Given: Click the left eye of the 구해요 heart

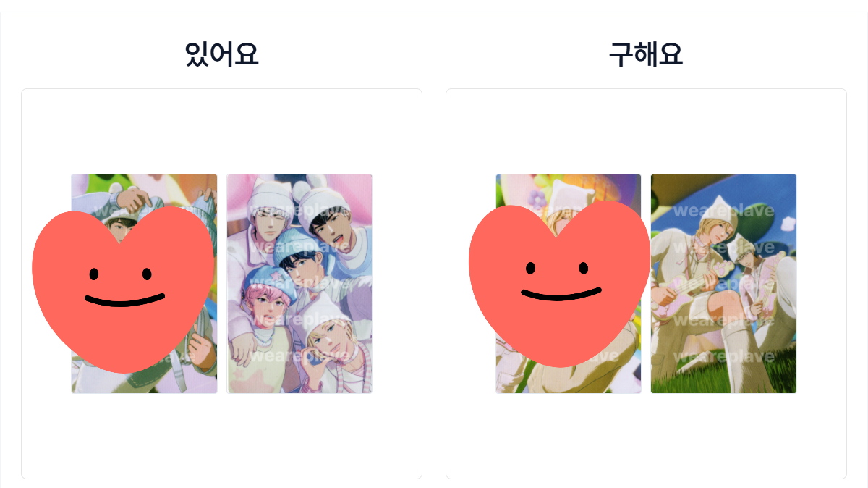Looking at the screenshot, I should 530,268.
